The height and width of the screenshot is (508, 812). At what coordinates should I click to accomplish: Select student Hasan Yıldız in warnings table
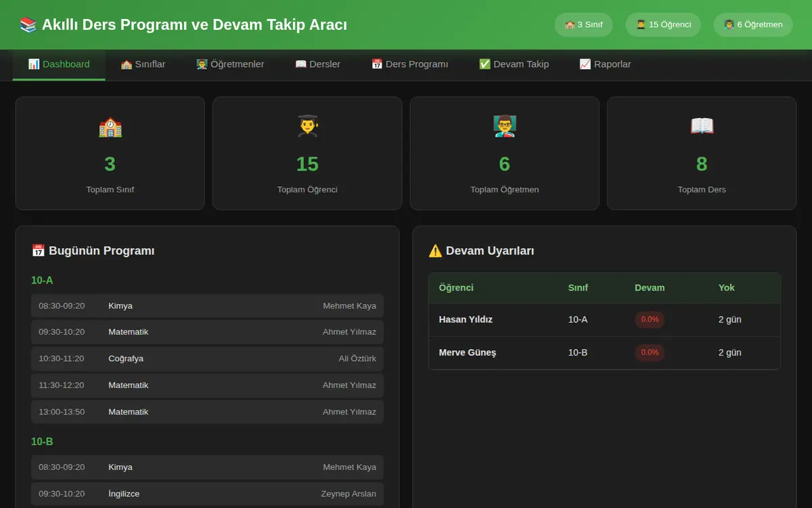466,320
